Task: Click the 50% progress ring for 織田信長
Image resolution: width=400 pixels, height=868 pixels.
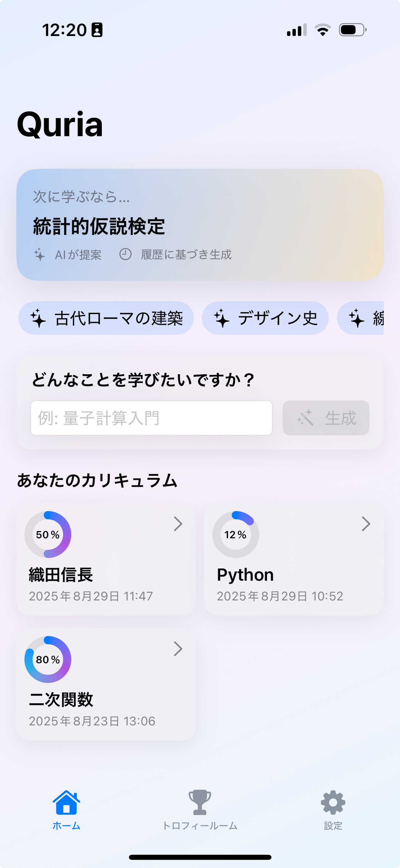Action: (x=48, y=534)
